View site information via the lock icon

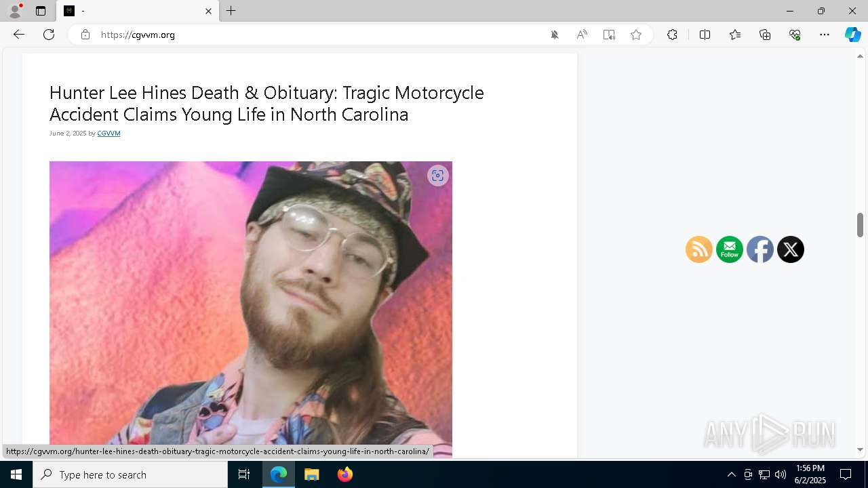(x=85, y=35)
